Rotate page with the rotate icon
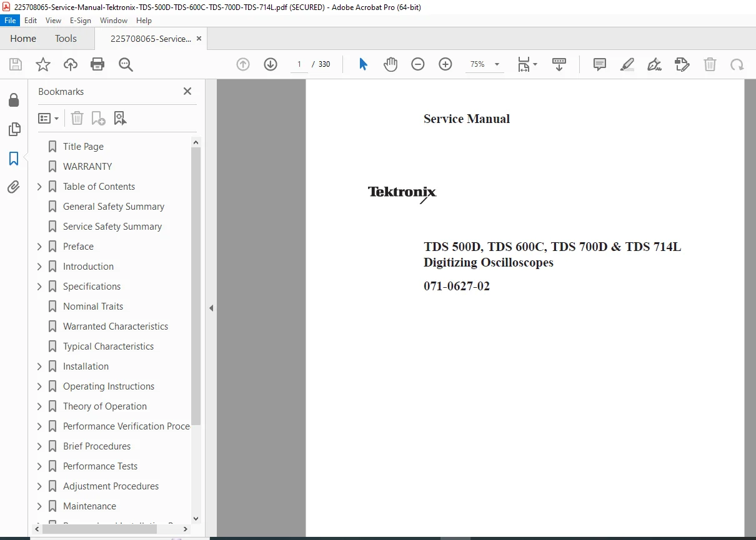This screenshot has height=540, width=756. [737, 64]
